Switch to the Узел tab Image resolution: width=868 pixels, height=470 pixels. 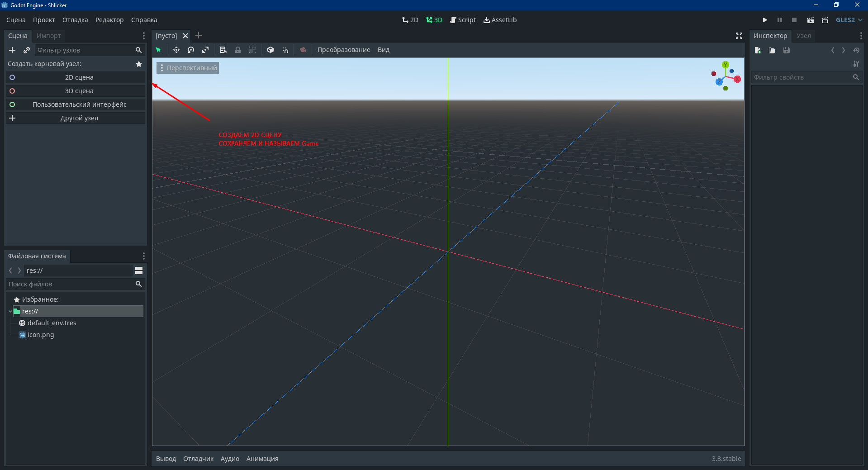[804, 36]
